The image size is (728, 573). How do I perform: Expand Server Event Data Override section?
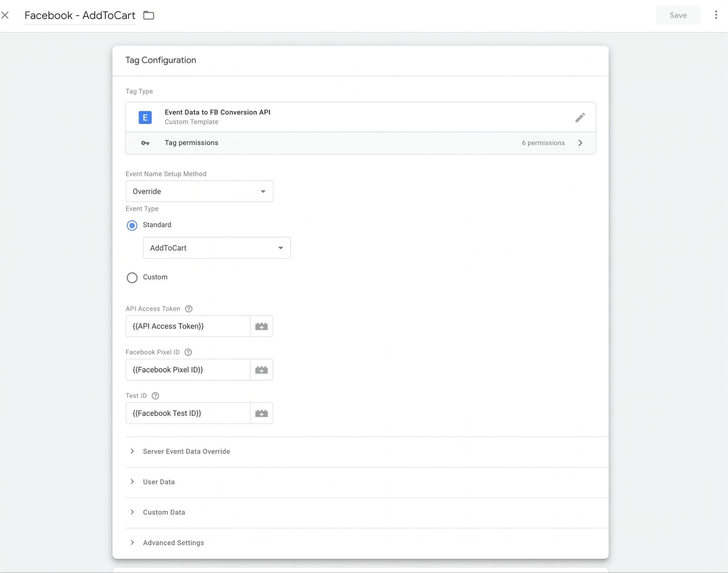point(367,451)
